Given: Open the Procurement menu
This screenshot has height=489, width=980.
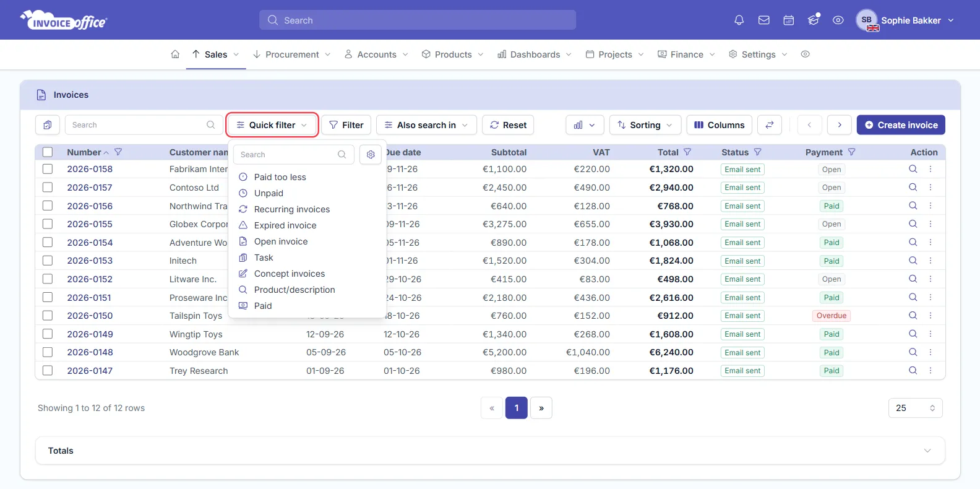Looking at the screenshot, I should click(292, 54).
